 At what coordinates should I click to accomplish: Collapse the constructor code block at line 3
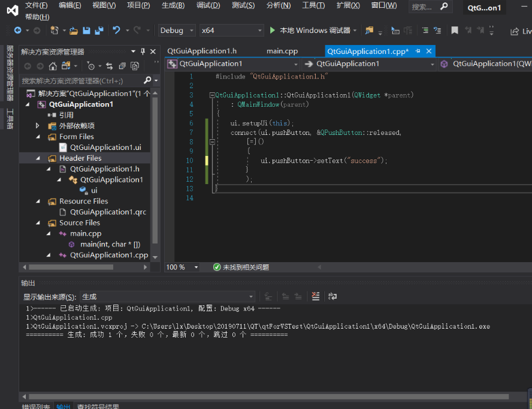tap(212, 95)
